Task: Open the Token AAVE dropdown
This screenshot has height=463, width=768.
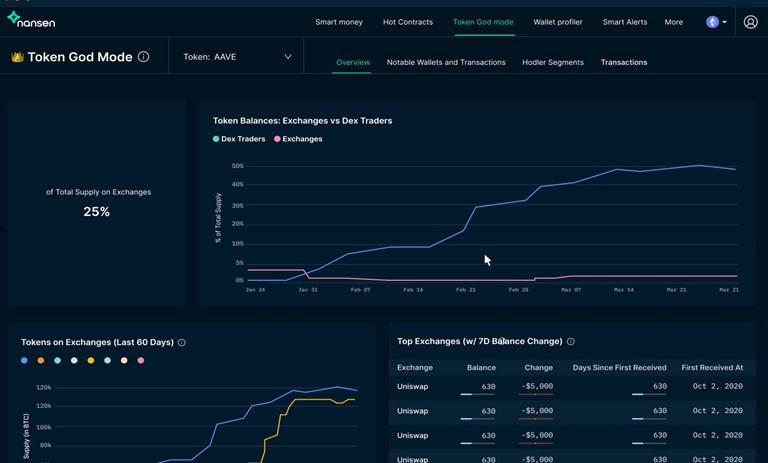Action: coord(237,57)
